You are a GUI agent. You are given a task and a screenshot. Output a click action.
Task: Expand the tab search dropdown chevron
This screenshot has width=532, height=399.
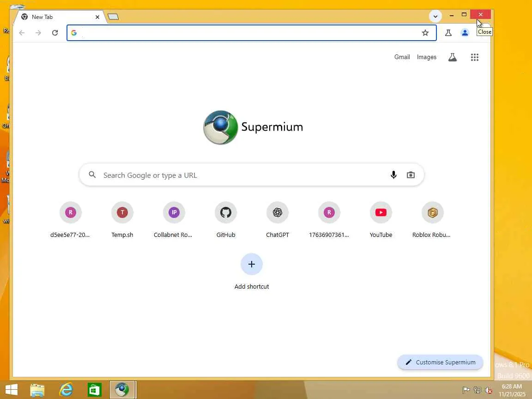tap(435, 16)
